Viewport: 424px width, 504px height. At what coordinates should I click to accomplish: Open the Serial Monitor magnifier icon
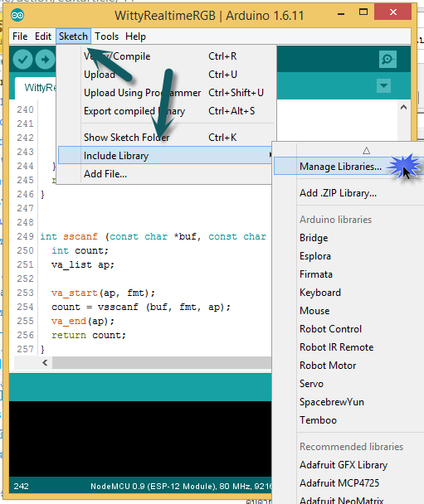coord(387,59)
